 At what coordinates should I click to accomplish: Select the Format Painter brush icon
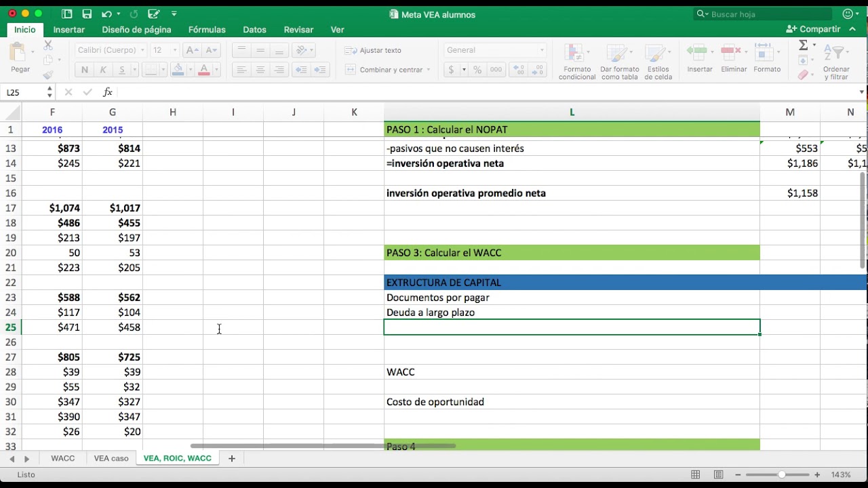click(48, 75)
